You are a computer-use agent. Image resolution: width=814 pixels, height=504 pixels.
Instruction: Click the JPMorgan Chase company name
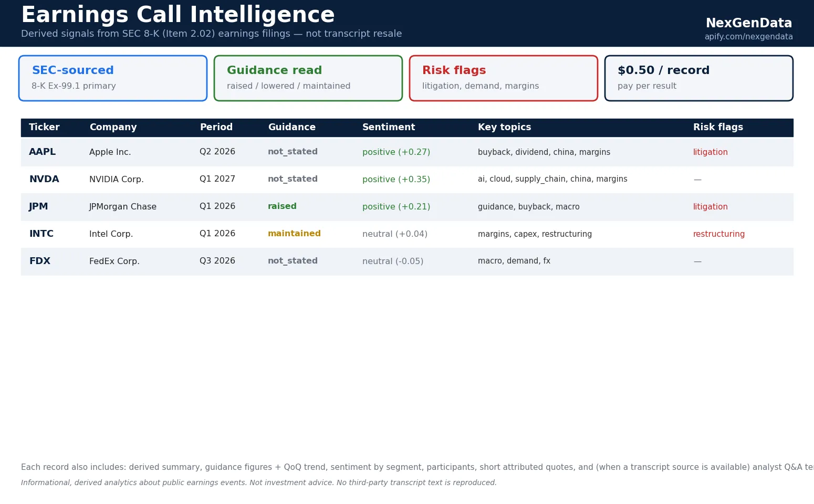pyautogui.click(x=123, y=206)
